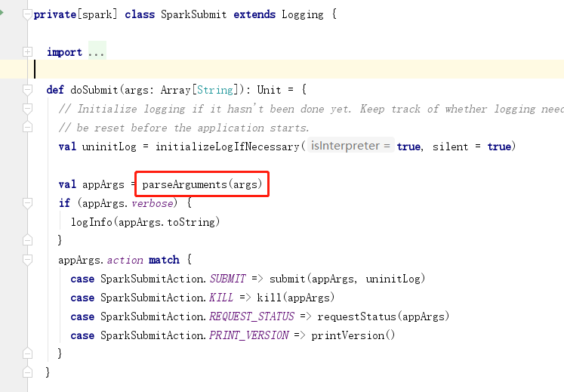Click the 'be reset before the application starts' comment
564x392 pixels.
click(183, 128)
